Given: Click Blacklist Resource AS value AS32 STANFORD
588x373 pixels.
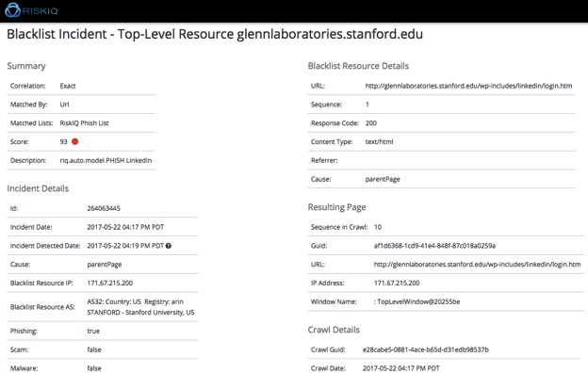Looking at the screenshot, I should click(x=140, y=307).
